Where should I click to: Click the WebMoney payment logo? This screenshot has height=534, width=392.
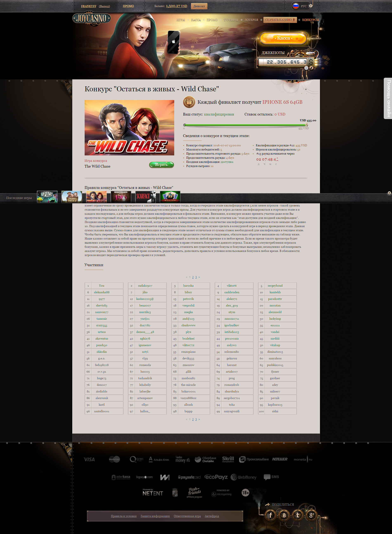tap(243, 477)
